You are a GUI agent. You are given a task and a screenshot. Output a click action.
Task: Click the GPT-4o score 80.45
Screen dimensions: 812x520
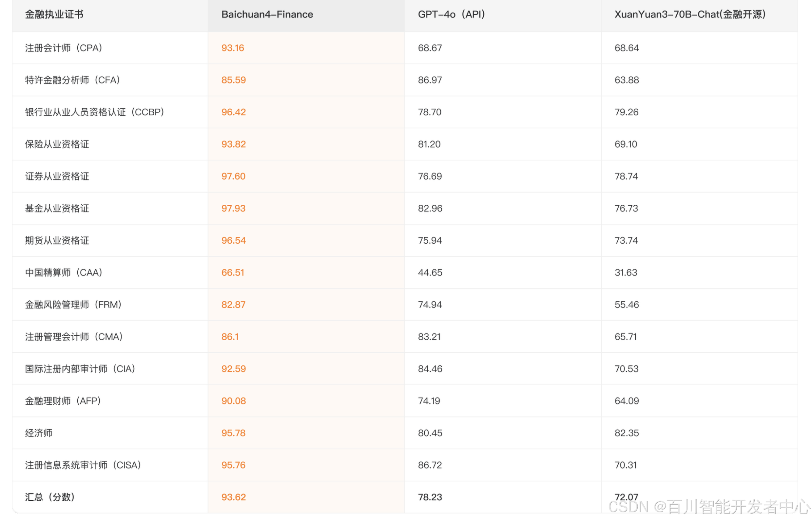[x=430, y=433]
